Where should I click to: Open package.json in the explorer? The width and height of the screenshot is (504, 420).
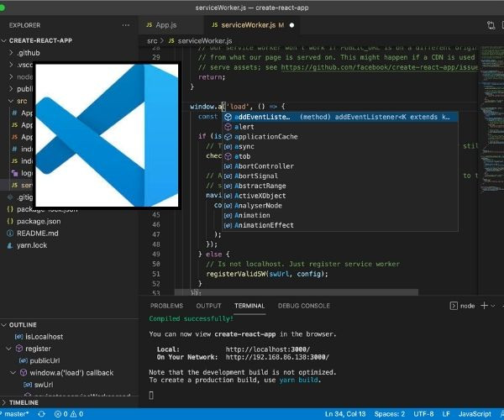pos(69,221)
